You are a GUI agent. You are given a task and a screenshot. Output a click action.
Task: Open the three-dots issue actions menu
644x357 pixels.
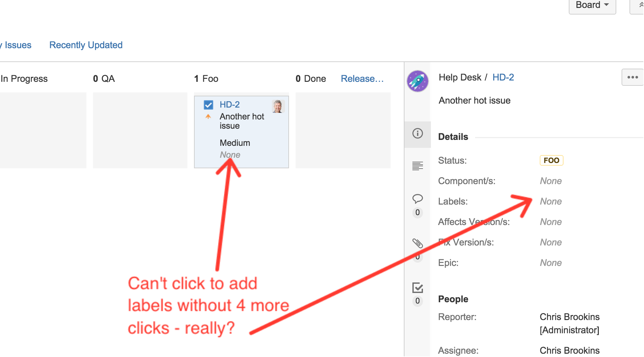coord(632,77)
